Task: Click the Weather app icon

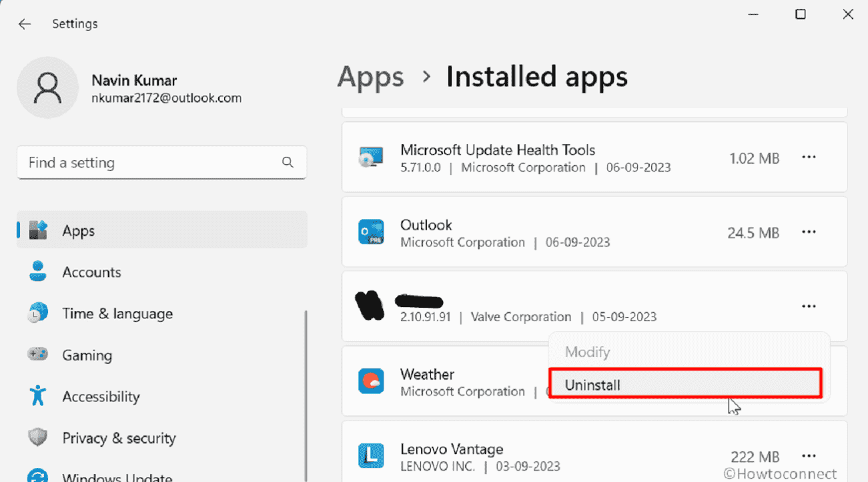Action: tap(371, 381)
